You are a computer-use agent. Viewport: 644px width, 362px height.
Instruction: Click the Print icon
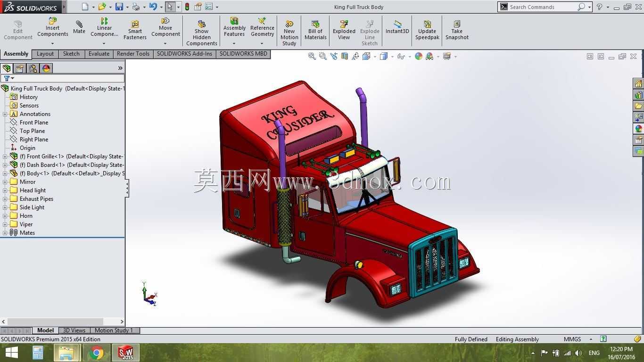click(136, 7)
